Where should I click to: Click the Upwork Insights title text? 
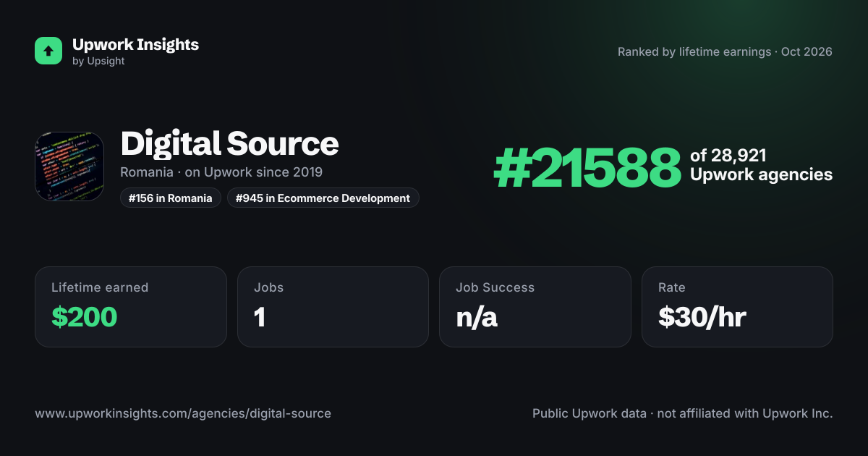point(135,44)
